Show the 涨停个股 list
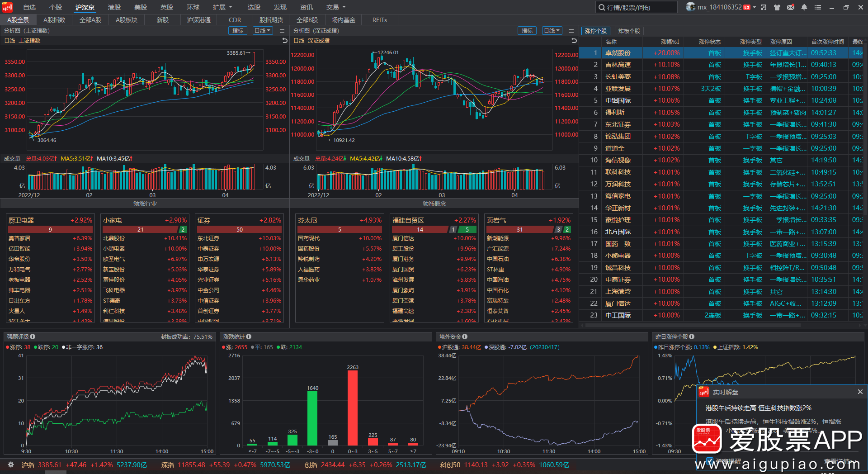868x474 pixels. (x=595, y=31)
